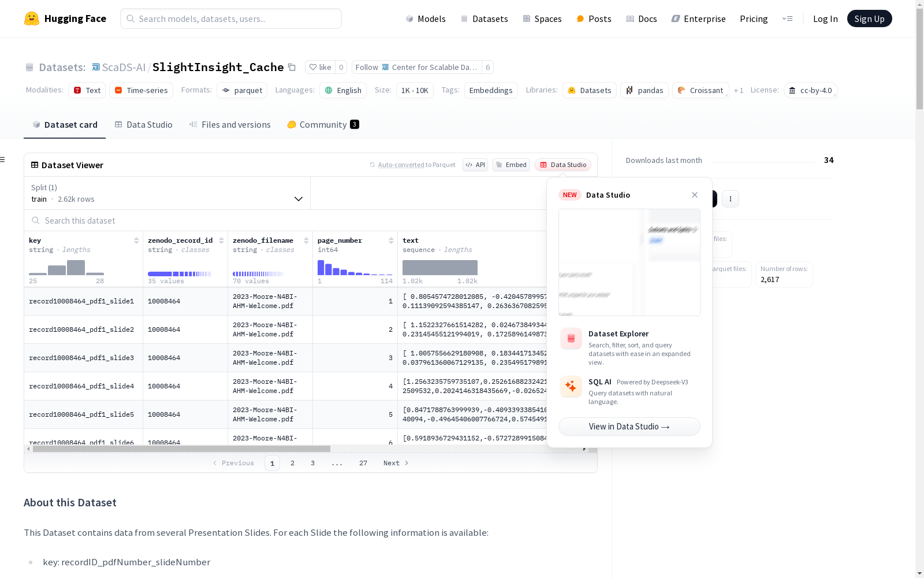The height and width of the screenshot is (578, 924).
Task: Open the Community tab
Action: pos(323,125)
